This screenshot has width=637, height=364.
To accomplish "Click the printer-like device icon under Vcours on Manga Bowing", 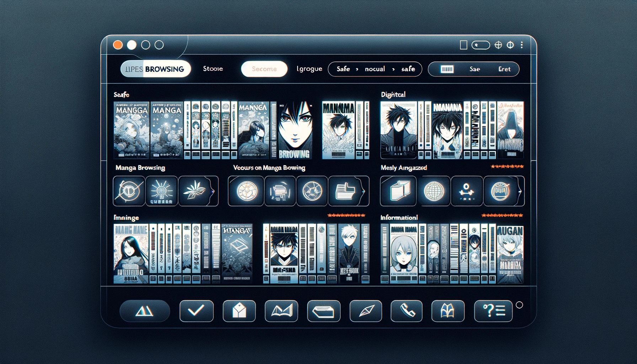I will click(280, 191).
